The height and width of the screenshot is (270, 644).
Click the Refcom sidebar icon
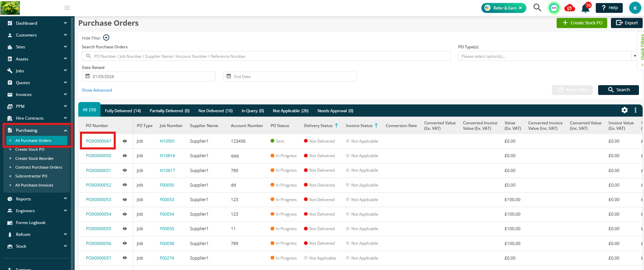(x=10, y=235)
